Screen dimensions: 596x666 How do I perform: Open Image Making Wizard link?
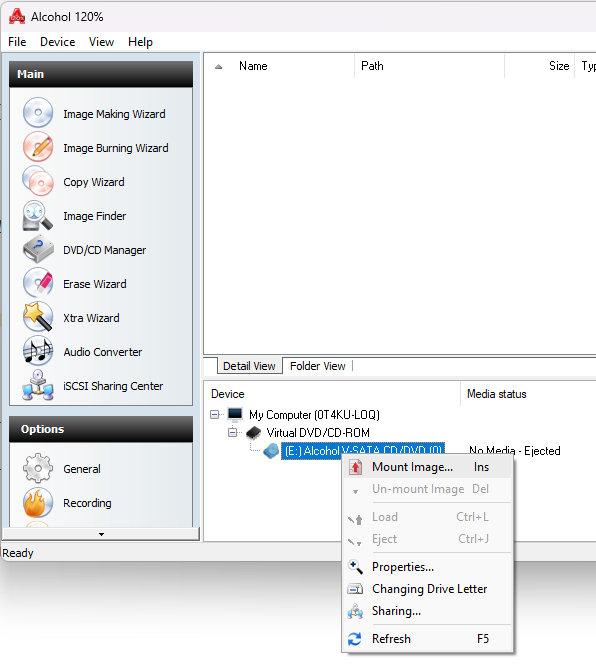point(114,114)
